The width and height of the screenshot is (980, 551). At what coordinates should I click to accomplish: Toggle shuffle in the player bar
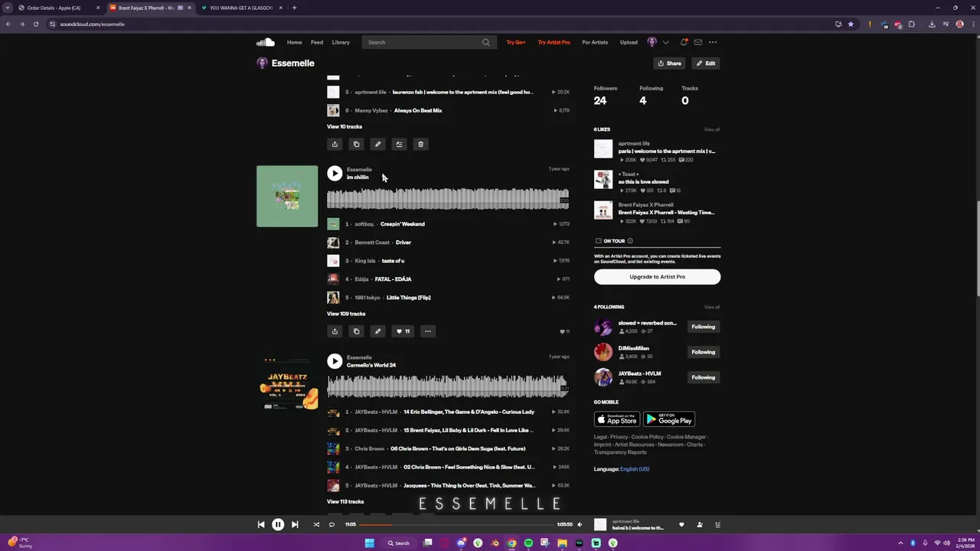316,524
